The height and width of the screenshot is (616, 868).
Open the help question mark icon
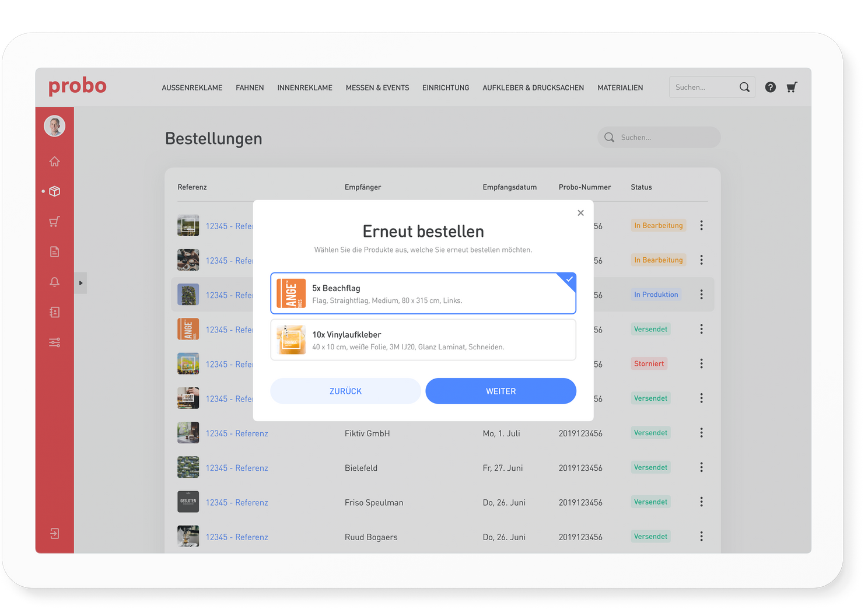click(771, 87)
